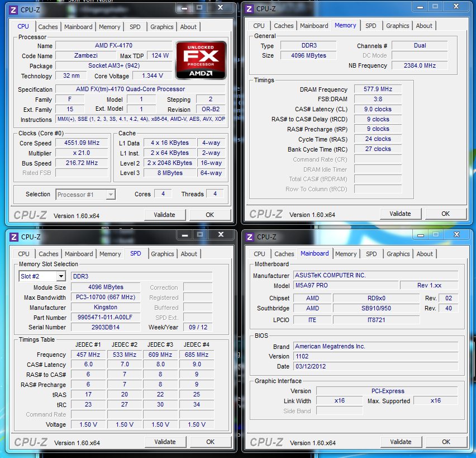Viewport: 476px width, 458px height.
Task: Select Caches tab in the Mainboard window
Action: [284, 254]
